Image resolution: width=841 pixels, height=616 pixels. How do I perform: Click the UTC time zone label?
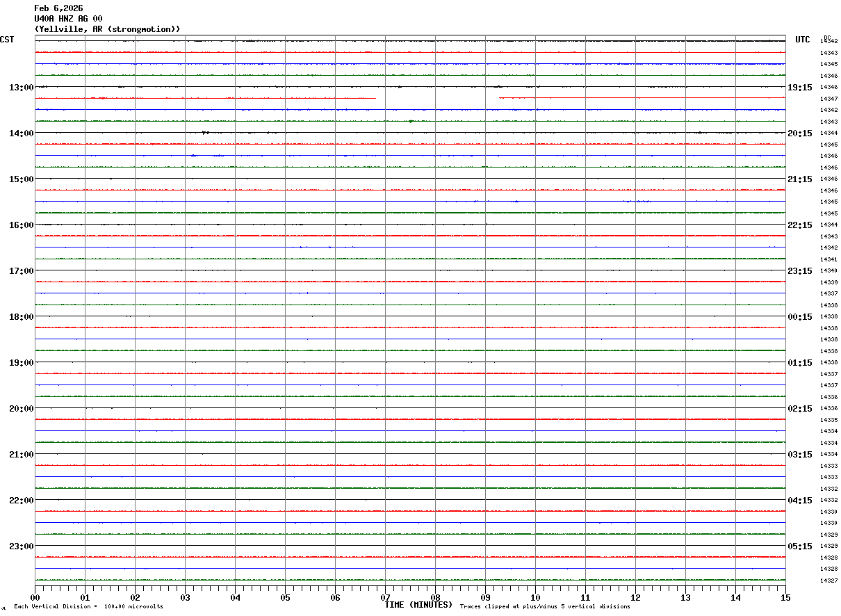pos(803,40)
